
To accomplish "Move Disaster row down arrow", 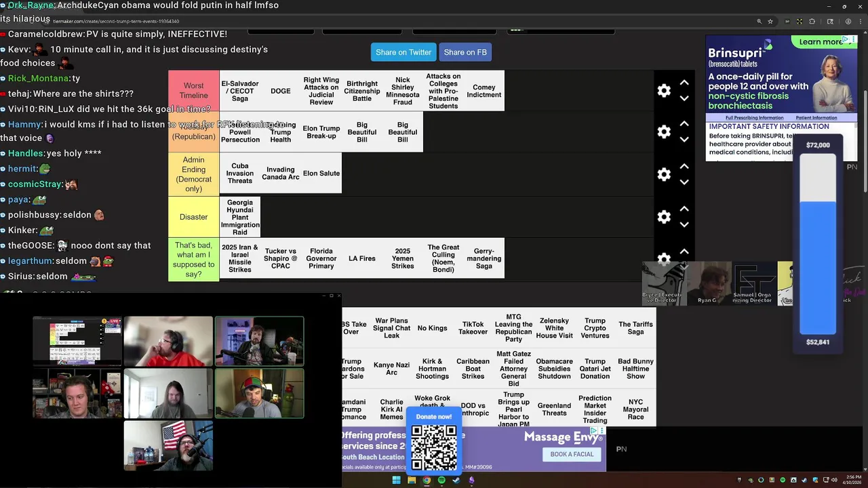I will pos(684,224).
